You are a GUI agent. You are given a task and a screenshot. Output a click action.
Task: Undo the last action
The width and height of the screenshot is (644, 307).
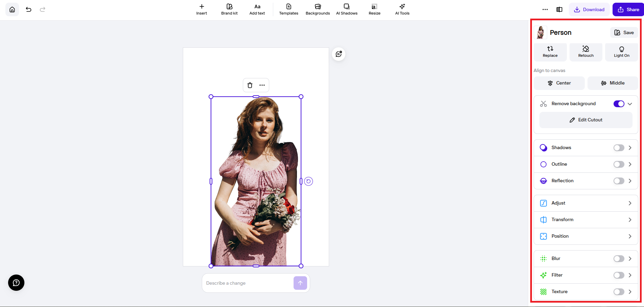click(x=29, y=9)
